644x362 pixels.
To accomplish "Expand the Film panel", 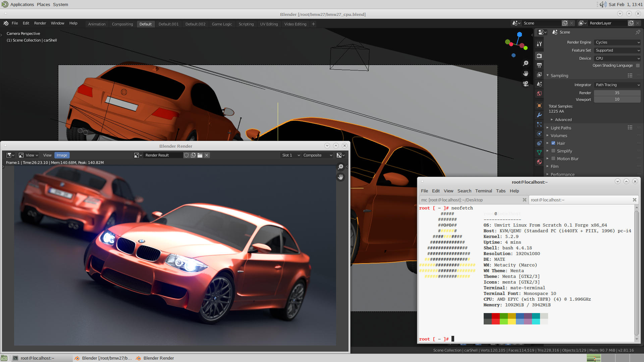I will (x=547, y=166).
